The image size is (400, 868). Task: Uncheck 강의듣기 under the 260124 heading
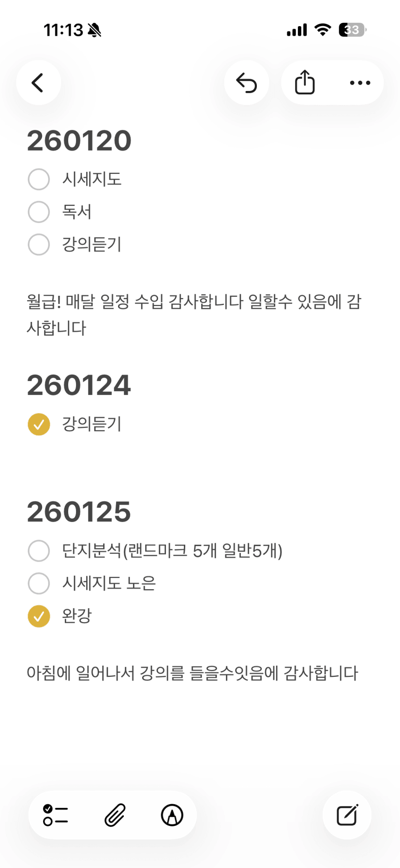tap(39, 425)
